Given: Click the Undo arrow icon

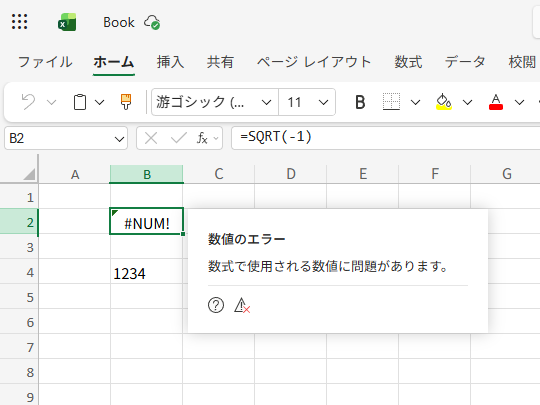Looking at the screenshot, I should tap(28, 102).
